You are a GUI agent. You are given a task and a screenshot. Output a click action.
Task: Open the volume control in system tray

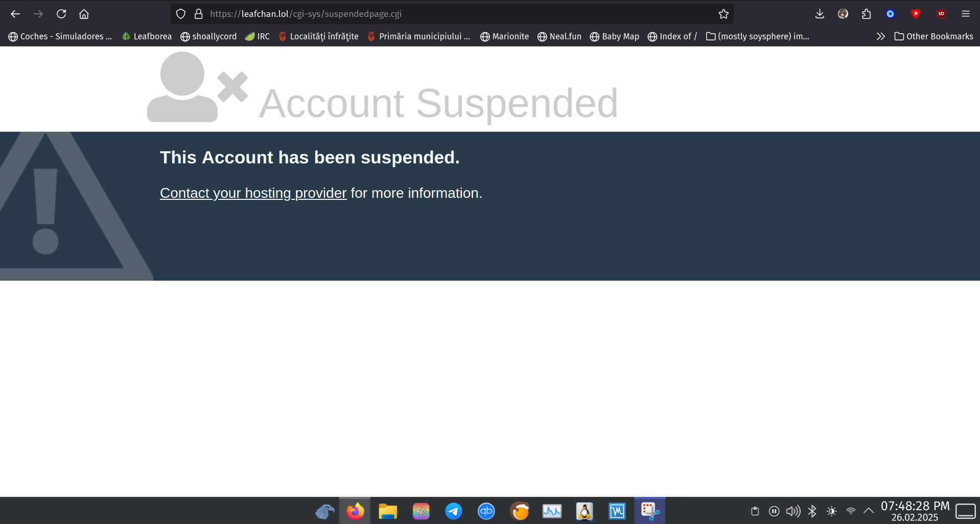(x=793, y=511)
